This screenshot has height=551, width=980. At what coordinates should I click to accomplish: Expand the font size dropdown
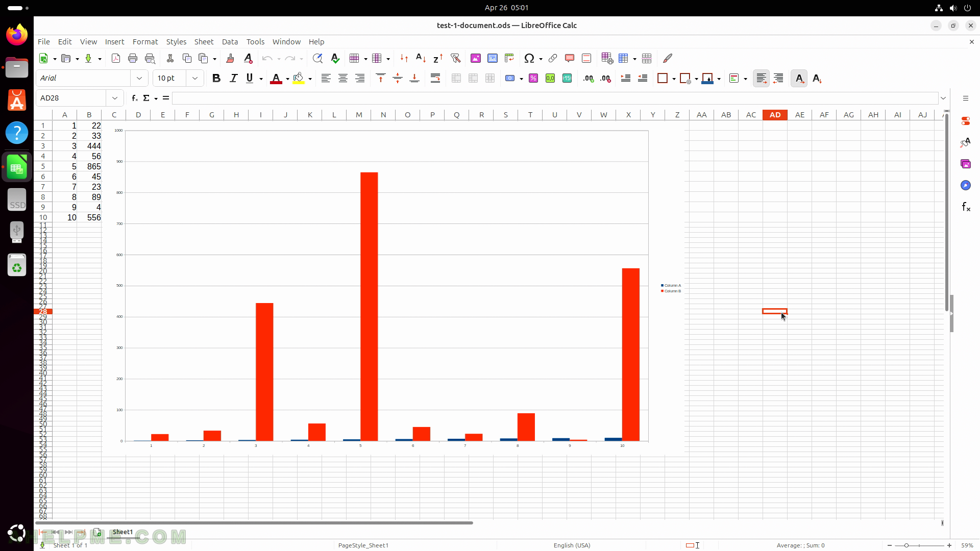click(x=194, y=78)
